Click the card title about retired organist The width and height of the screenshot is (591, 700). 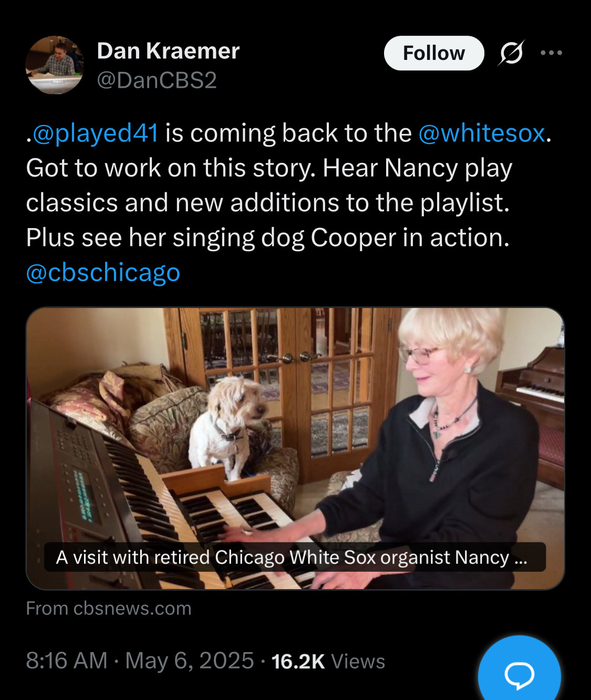coord(292,557)
